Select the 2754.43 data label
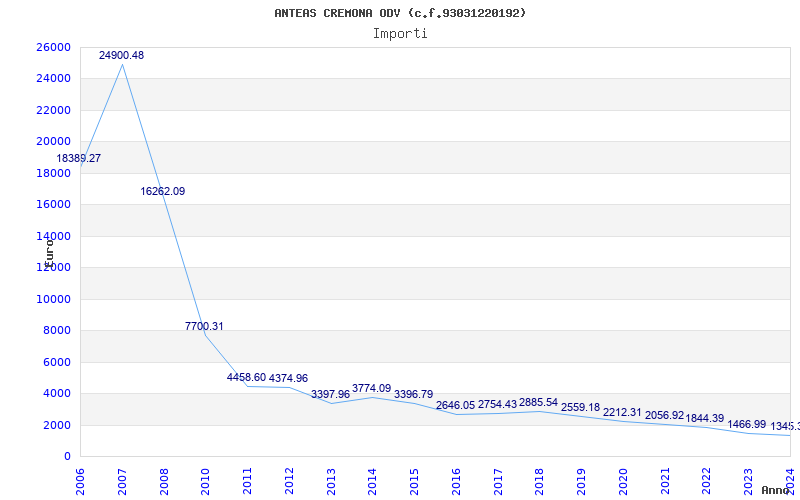This screenshot has height=500, width=800. pyautogui.click(x=497, y=404)
